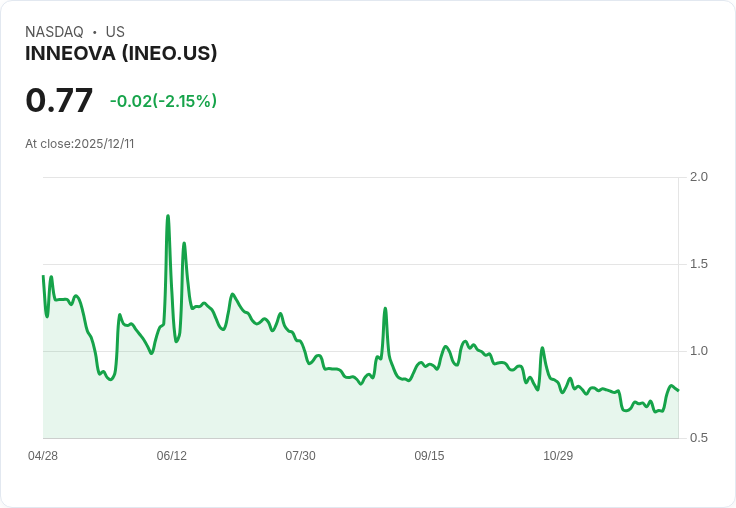Click the US market label
Image resolution: width=736 pixels, height=508 pixels.
pyautogui.click(x=115, y=32)
